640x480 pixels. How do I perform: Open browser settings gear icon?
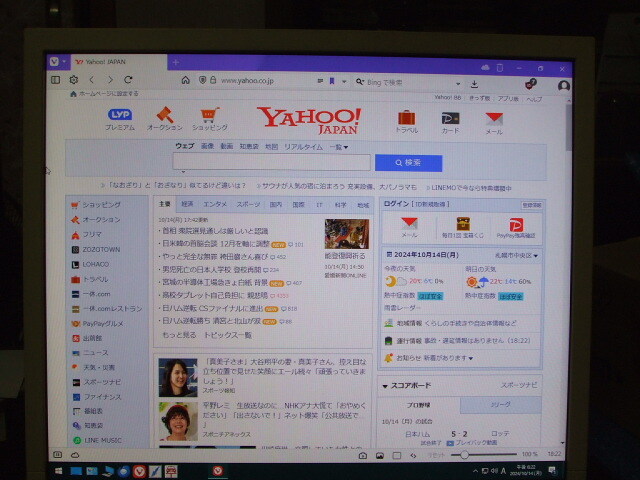click(73, 80)
